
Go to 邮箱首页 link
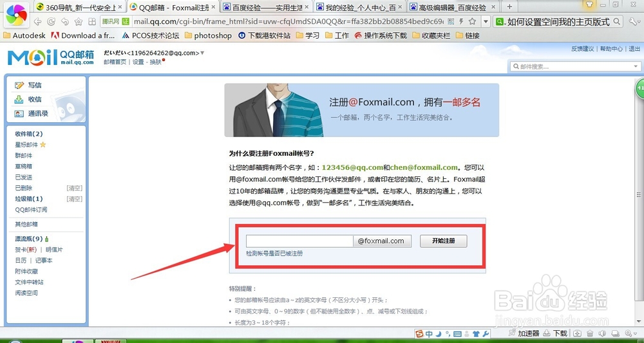pos(115,62)
